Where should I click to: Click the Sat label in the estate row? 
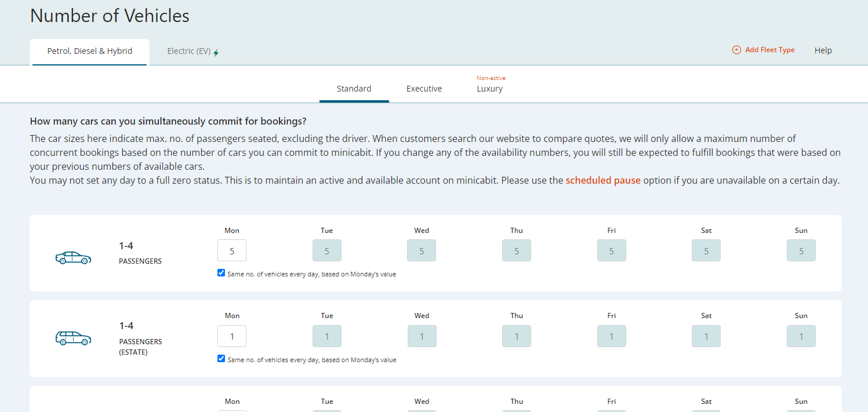pos(706,316)
